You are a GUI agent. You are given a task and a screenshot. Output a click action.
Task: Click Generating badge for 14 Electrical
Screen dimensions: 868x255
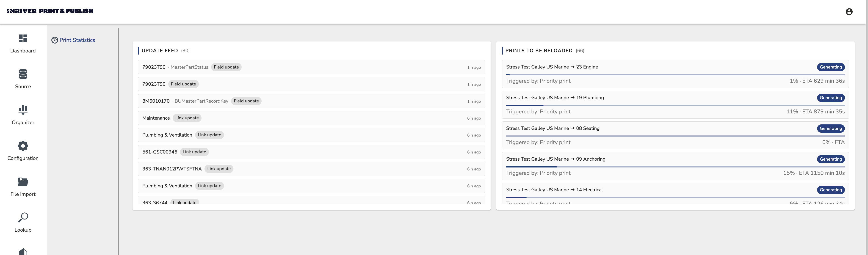click(831, 190)
